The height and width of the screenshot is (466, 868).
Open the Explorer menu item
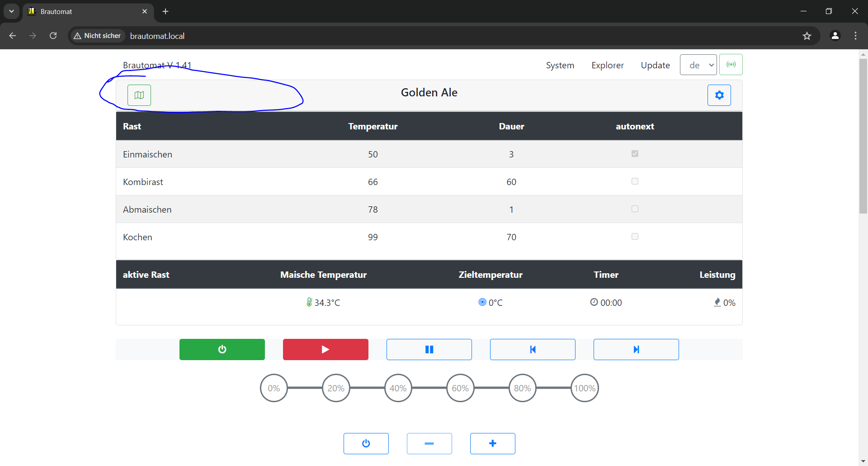pyautogui.click(x=607, y=65)
